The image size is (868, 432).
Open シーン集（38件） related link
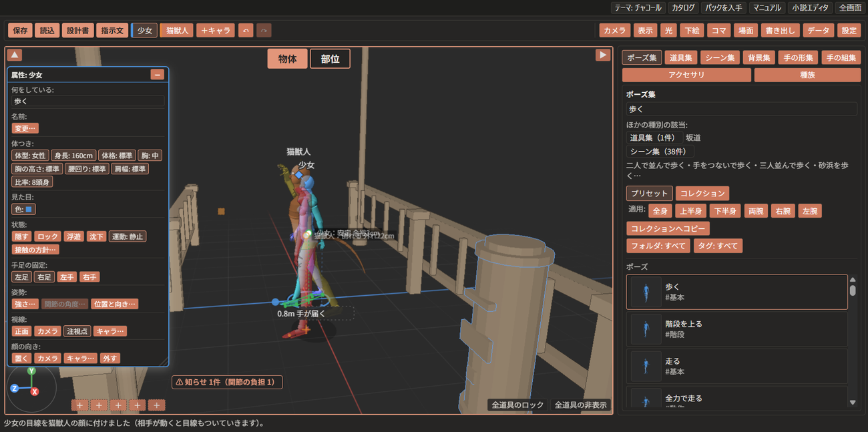[660, 152]
